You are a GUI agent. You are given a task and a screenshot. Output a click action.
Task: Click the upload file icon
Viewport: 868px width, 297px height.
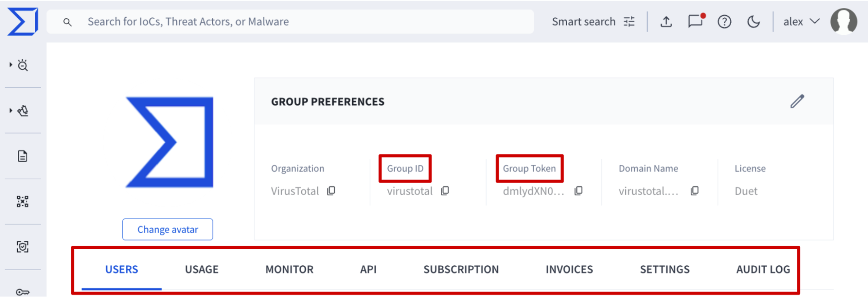coord(666,22)
